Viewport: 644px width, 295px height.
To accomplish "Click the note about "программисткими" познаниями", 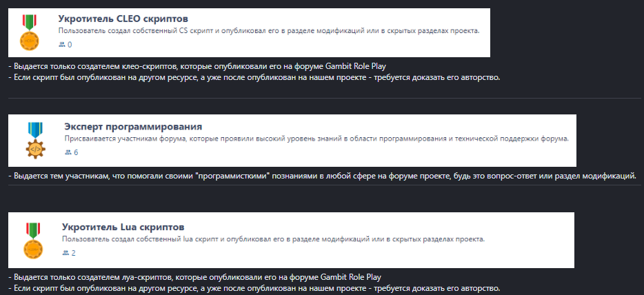I will (x=321, y=175).
